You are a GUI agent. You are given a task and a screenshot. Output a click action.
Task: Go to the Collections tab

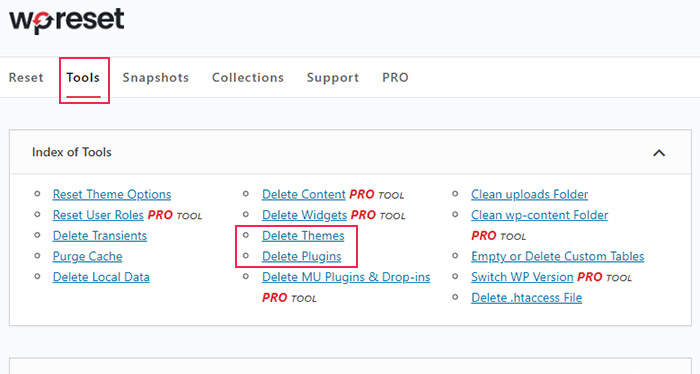pos(248,78)
